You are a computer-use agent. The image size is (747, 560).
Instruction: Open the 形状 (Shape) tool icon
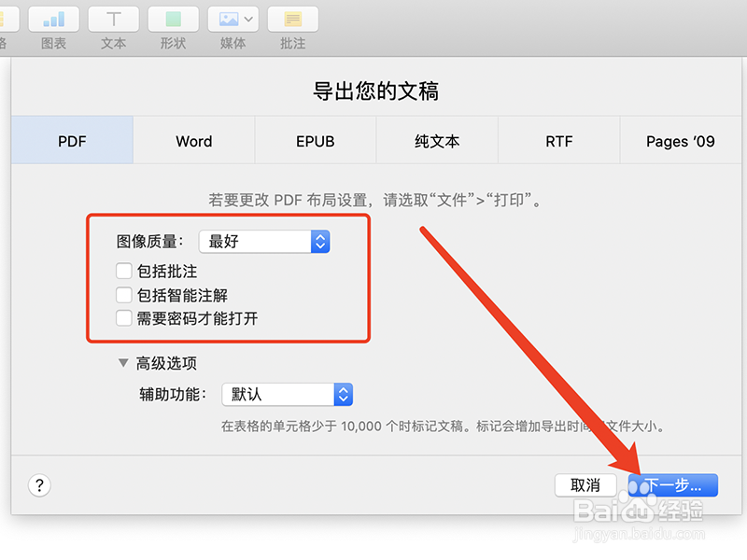pyautogui.click(x=173, y=18)
